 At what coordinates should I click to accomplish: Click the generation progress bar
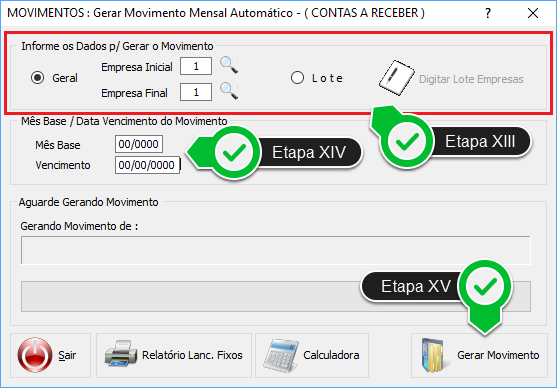[276, 296]
